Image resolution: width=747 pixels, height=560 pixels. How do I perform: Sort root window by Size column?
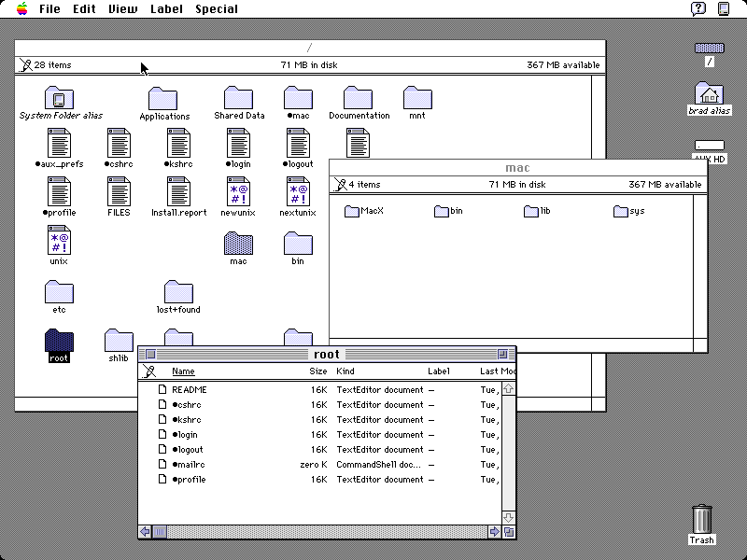click(317, 371)
